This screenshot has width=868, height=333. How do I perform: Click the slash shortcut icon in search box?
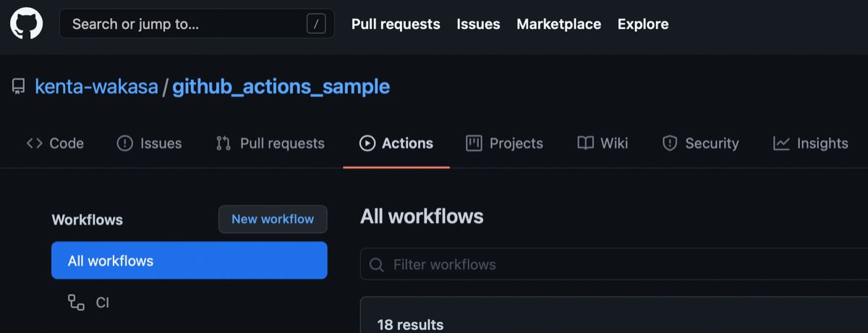click(x=316, y=24)
